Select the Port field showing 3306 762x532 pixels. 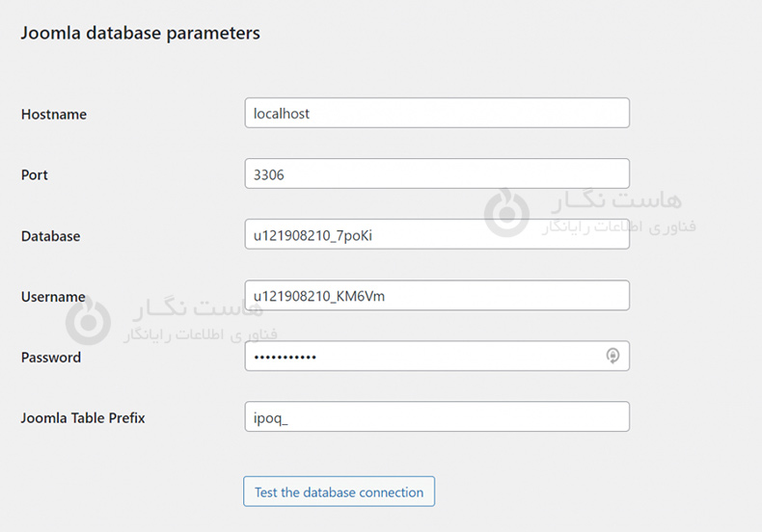436,173
